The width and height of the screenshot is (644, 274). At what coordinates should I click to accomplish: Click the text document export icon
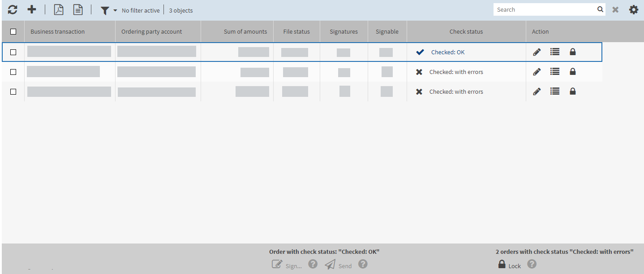(x=78, y=9)
